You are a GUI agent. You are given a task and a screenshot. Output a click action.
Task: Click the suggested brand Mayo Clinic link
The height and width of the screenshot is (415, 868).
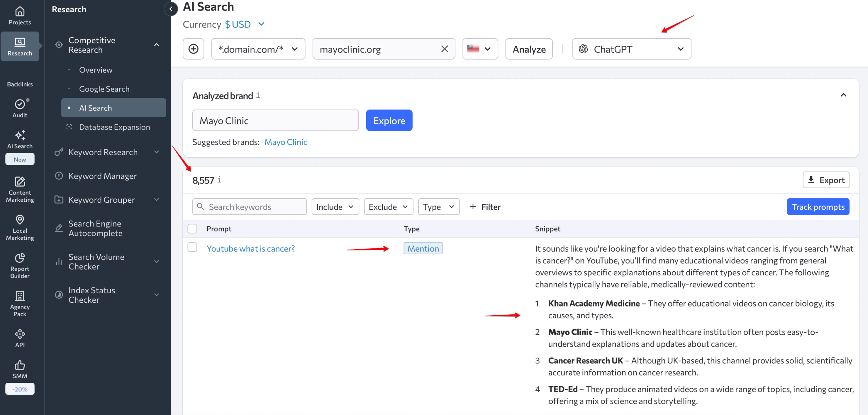(285, 142)
